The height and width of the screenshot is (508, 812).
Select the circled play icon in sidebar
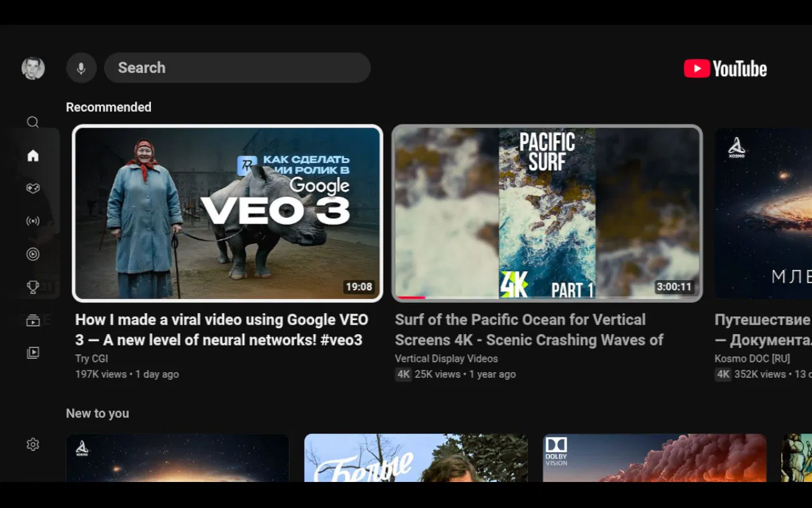(x=33, y=255)
